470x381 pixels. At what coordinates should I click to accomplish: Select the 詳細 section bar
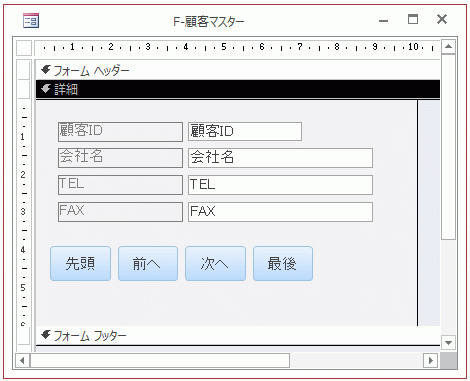tap(238, 89)
